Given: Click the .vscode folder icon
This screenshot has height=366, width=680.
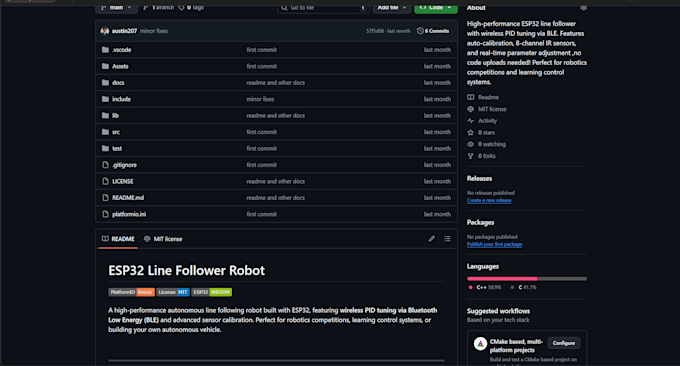Looking at the screenshot, I should point(105,50).
